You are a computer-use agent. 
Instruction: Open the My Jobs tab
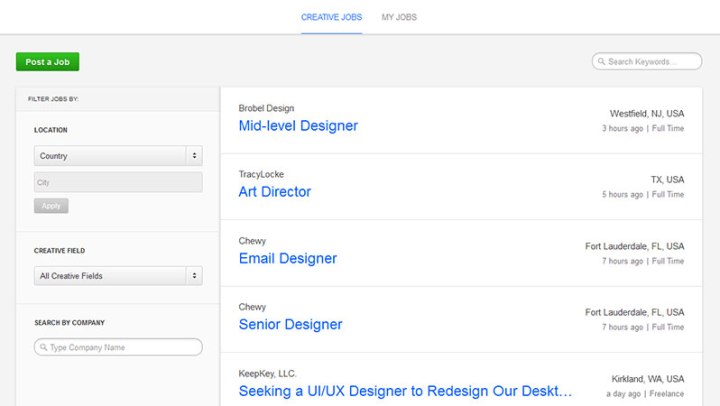[x=399, y=17]
